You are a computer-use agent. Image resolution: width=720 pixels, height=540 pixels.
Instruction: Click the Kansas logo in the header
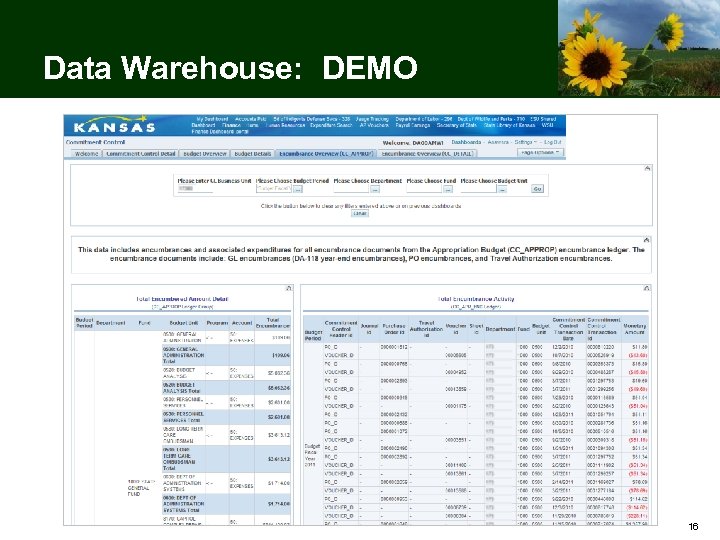(x=115, y=125)
